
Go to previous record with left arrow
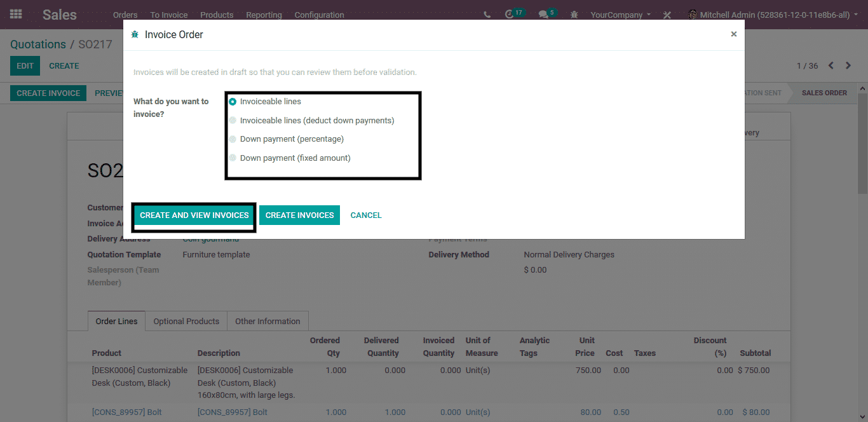831,65
